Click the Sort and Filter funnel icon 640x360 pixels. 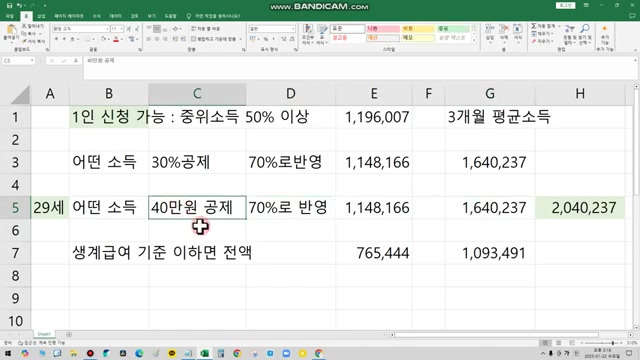coord(569,29)
